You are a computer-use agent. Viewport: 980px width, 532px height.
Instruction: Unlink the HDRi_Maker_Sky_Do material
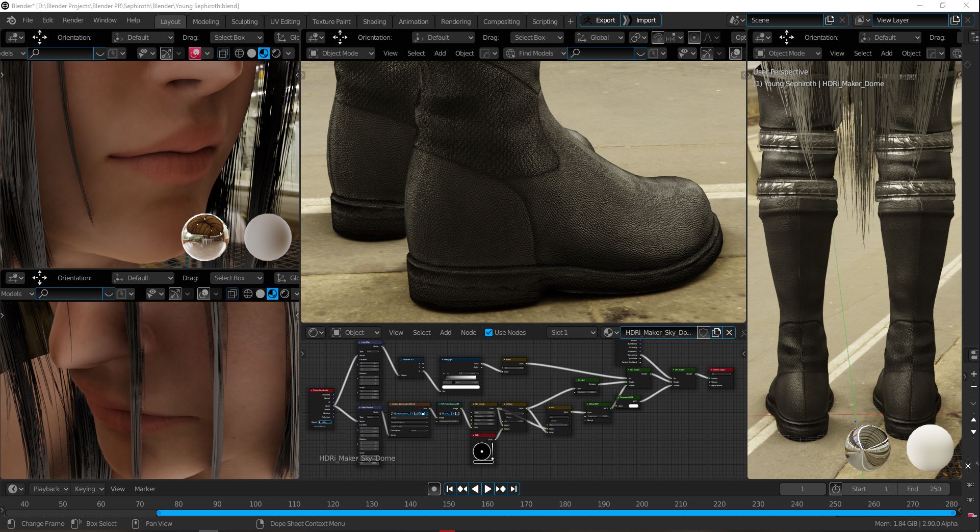pos(729,332)
